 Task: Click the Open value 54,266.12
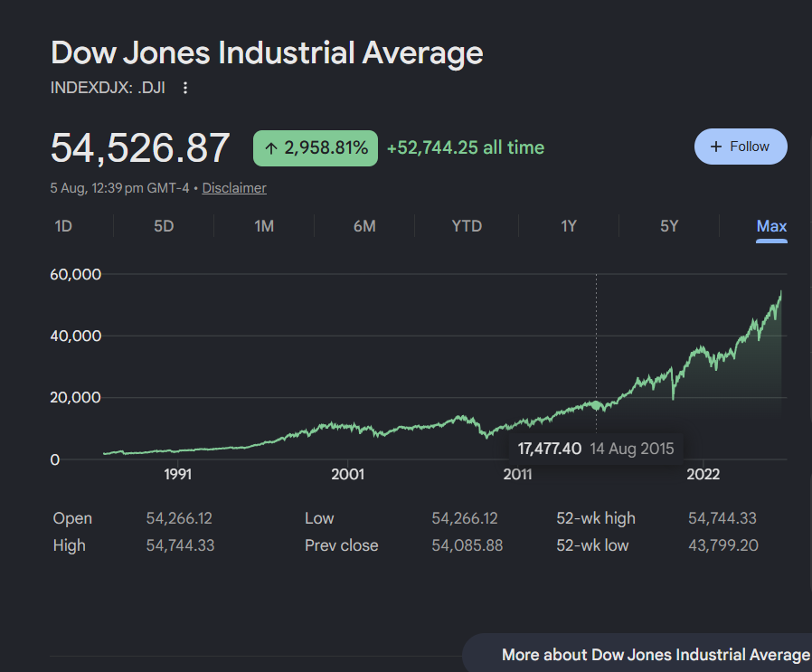(x=179, y=518)
